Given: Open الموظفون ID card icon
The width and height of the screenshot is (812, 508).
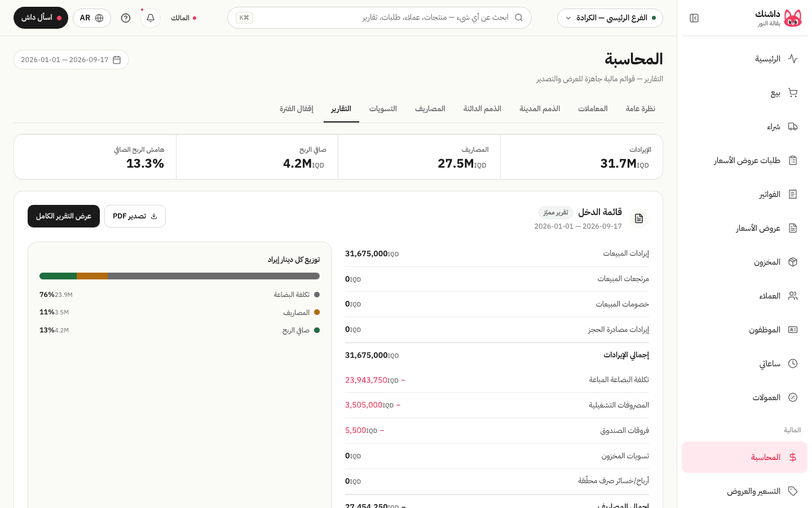Looking at the screenshot, I should point(793,330).
